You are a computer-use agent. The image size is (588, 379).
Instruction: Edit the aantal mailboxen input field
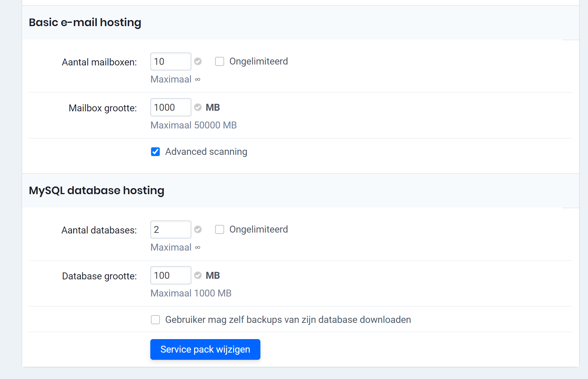[170, 61]
